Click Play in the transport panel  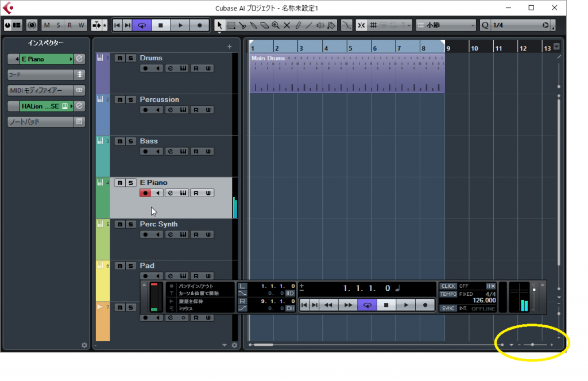click(x=406, y=305)
